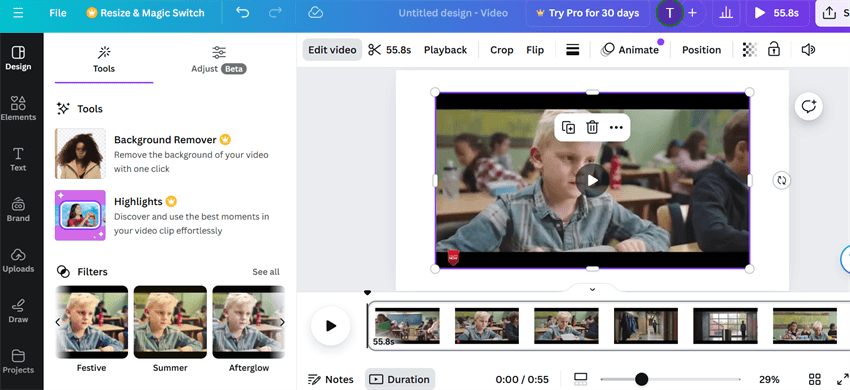The image size is (850, 390).
Task: Open the Text sidebar panel
Action: [18, 159]
